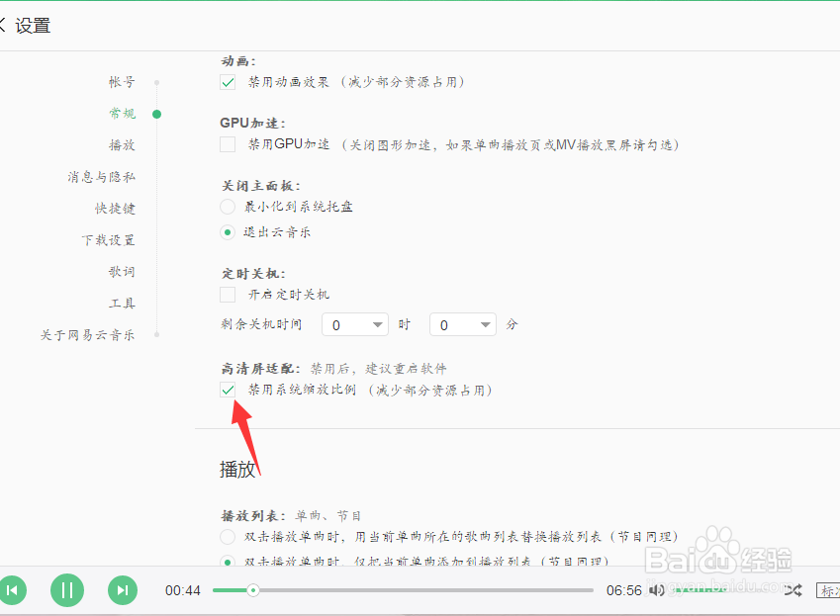
Task: Click the total duration 06:56
Action: [x=624, y=591]
